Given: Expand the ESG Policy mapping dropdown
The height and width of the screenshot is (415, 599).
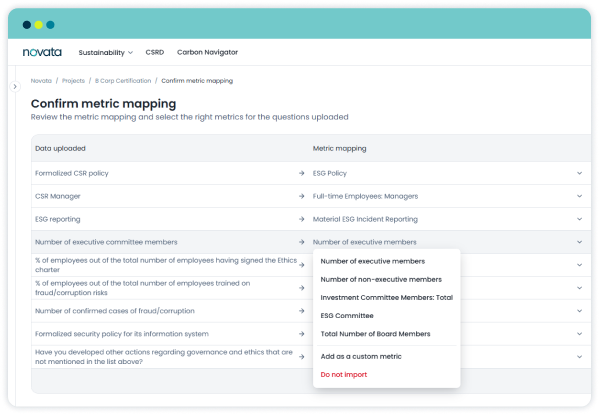Looking at the screenshot, I should 580,173.
